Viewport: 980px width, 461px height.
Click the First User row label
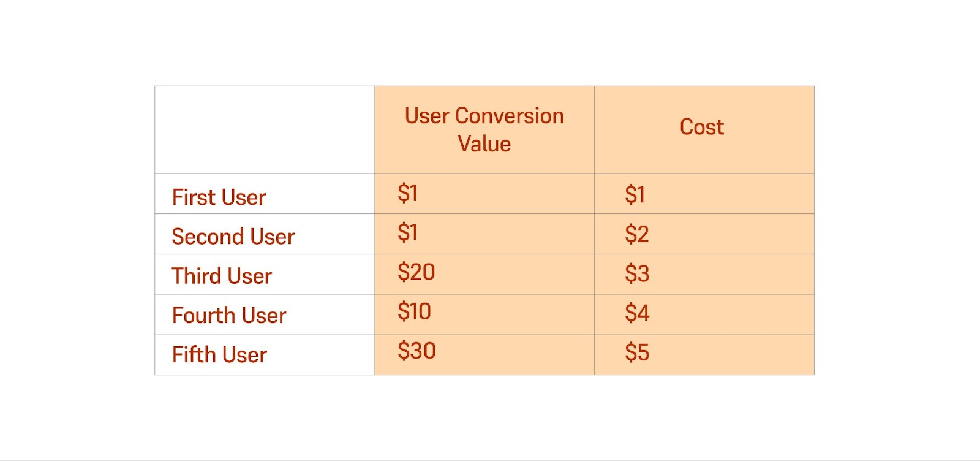219,197
